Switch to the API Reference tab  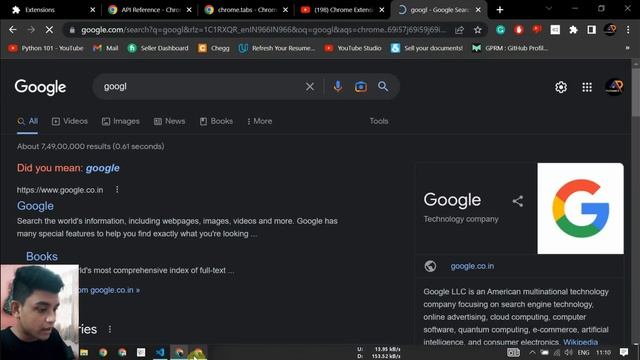point(150,10)
